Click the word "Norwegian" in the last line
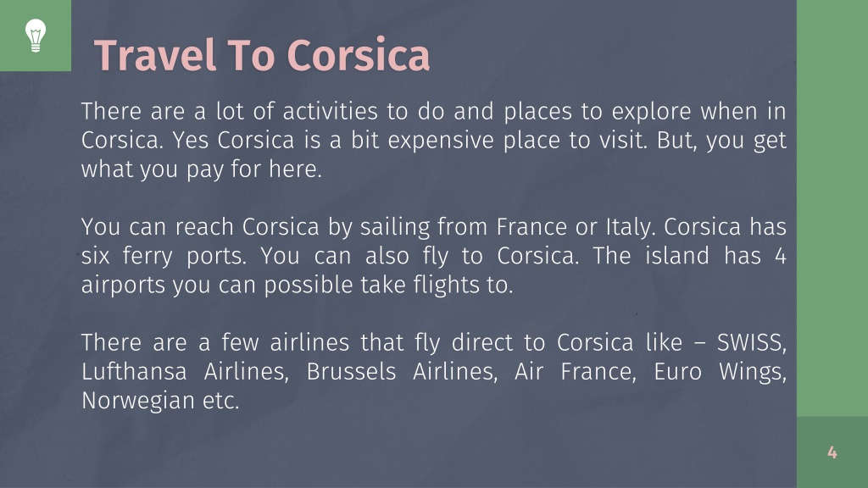The width and height of the screenshot is (868, 488). [x=138, y=401]
